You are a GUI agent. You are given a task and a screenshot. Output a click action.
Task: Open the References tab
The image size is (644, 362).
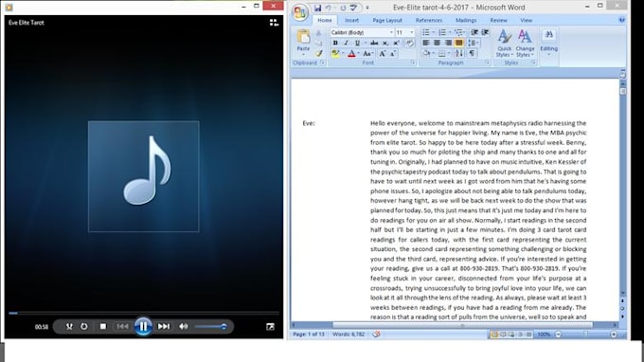pyautogui.click(x=429, y=20)
